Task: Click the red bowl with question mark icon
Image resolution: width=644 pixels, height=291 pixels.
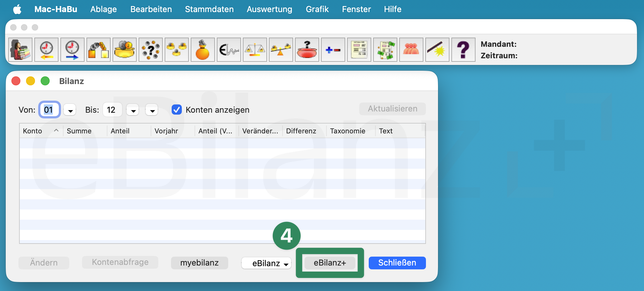Action: [307, 50]
